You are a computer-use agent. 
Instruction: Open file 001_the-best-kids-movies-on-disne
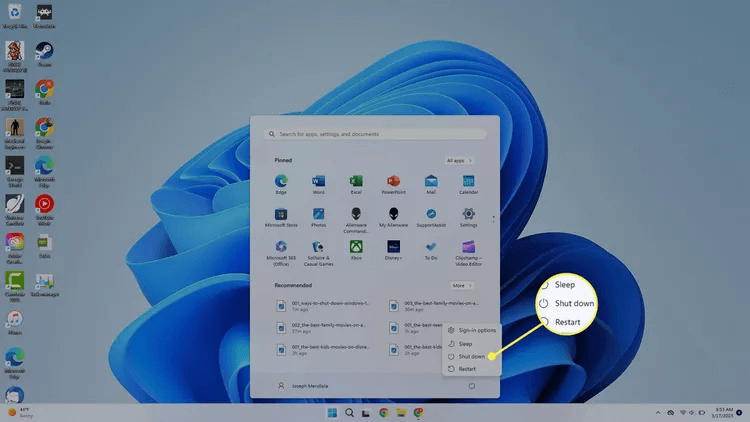pyautogui.click(x=324, y=350)
